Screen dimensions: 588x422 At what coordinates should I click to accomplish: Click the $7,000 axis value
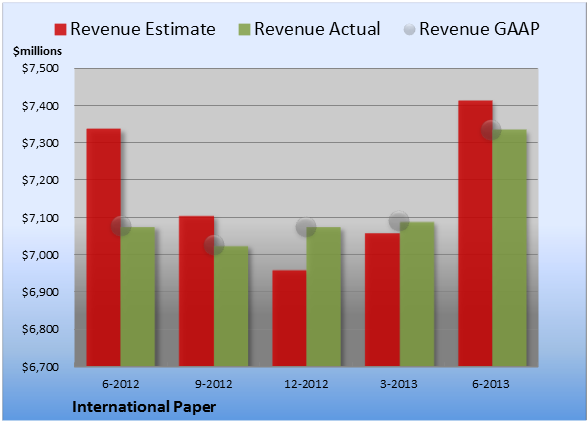40,255
